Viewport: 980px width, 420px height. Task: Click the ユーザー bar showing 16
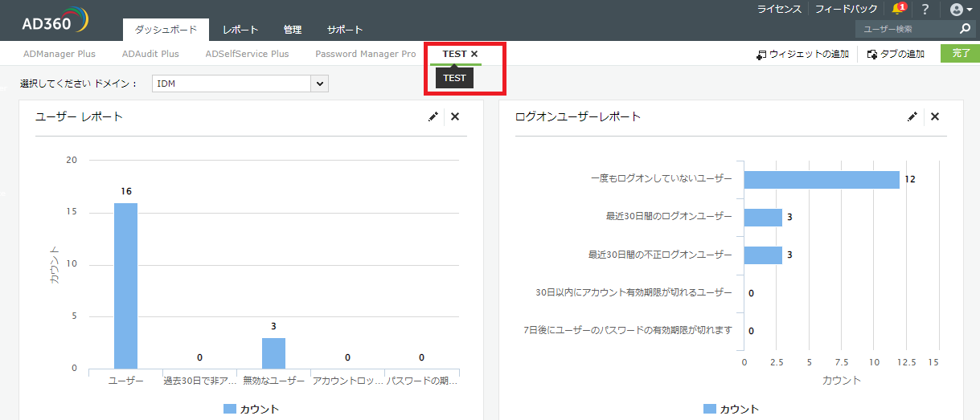tap(125, 285)
